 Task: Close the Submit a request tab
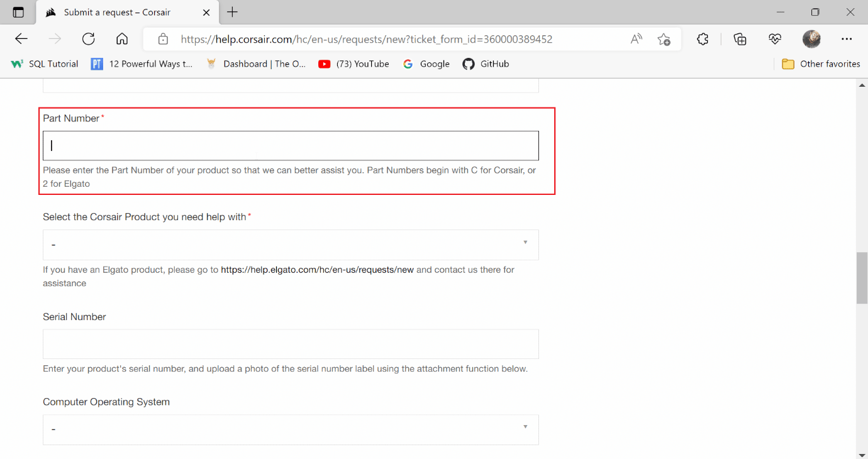(x=206, y=13)
